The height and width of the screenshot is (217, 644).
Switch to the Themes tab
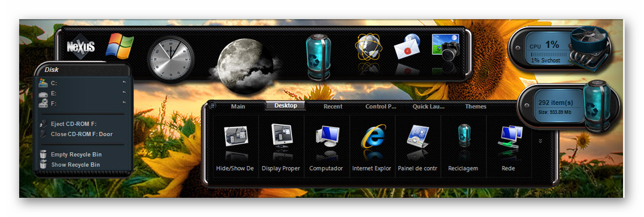tap(476, 107)
